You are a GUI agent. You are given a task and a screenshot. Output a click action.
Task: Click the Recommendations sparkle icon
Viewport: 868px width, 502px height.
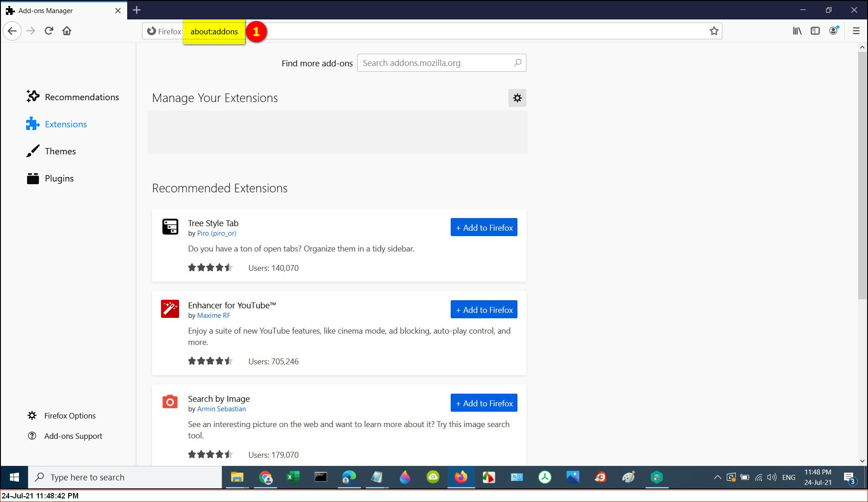(32, 97)
